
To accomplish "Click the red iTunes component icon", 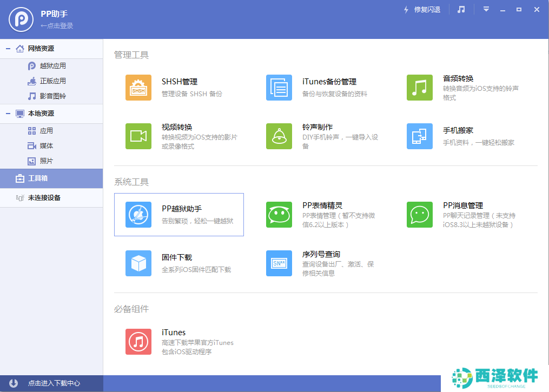I will 138,342.
